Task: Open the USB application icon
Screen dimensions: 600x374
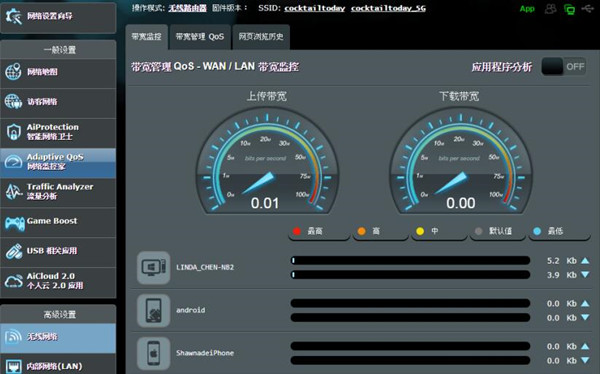Action: (x=13, y=251)
